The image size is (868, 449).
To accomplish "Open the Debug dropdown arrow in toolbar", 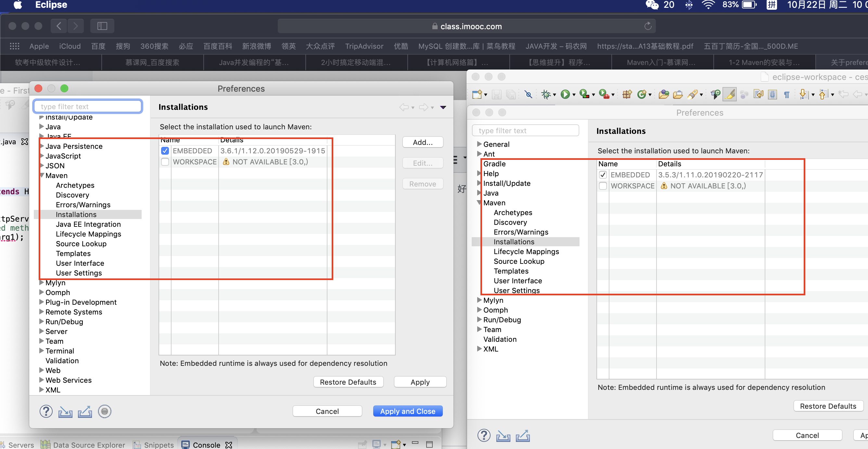I will pos(554,96).
